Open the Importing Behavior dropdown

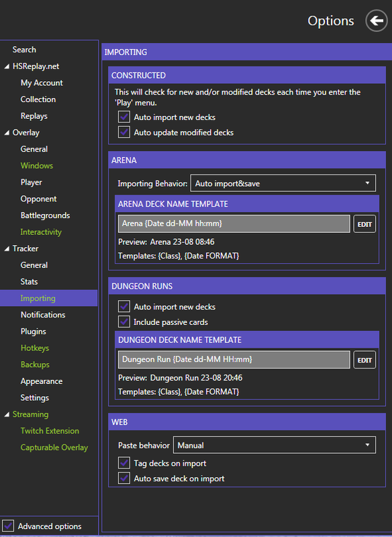click(x=283, y=183)
